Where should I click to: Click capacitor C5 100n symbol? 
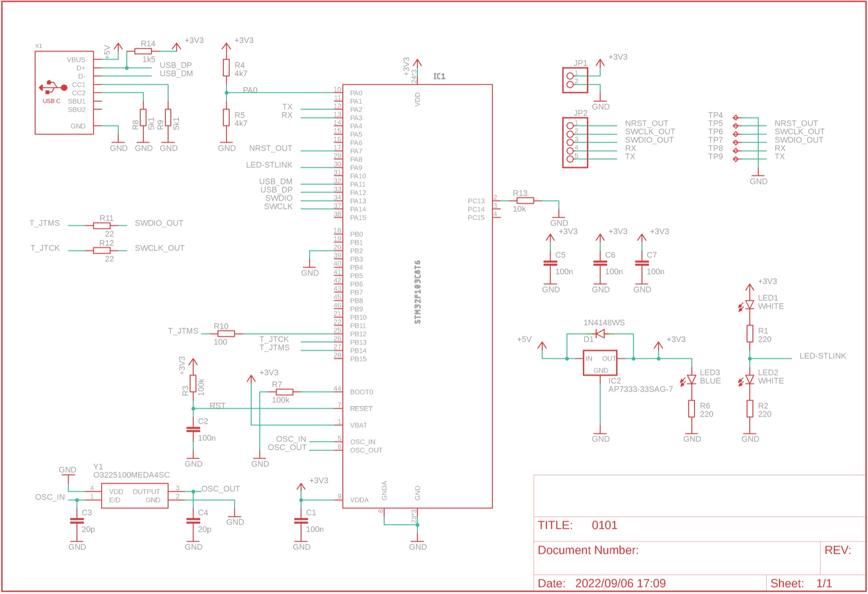coord(550,263)
